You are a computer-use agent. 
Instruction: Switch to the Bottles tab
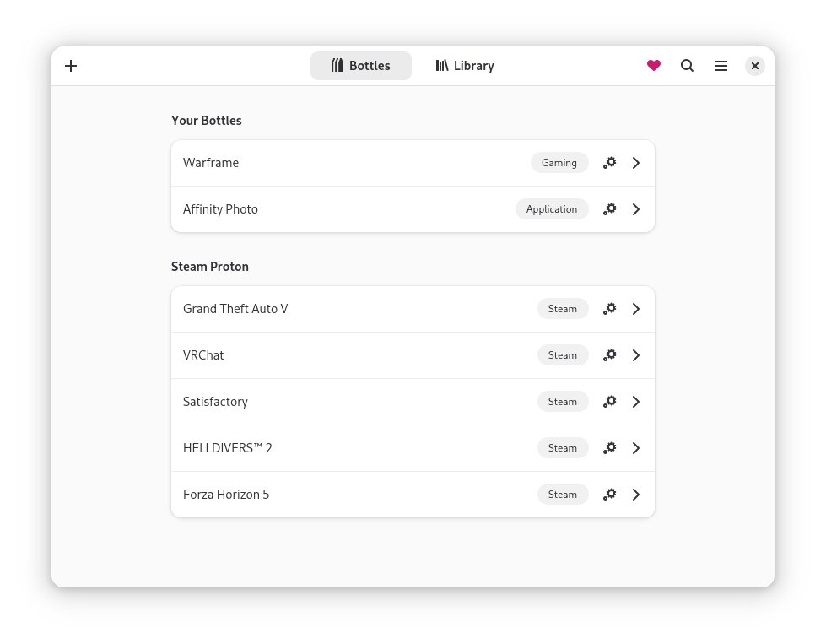pos(361,66)
